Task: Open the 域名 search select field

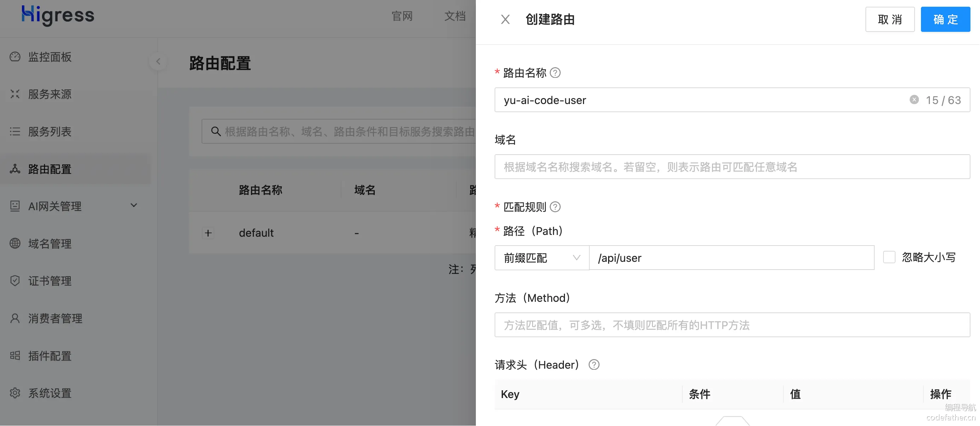Action: (x=732, y=167)
